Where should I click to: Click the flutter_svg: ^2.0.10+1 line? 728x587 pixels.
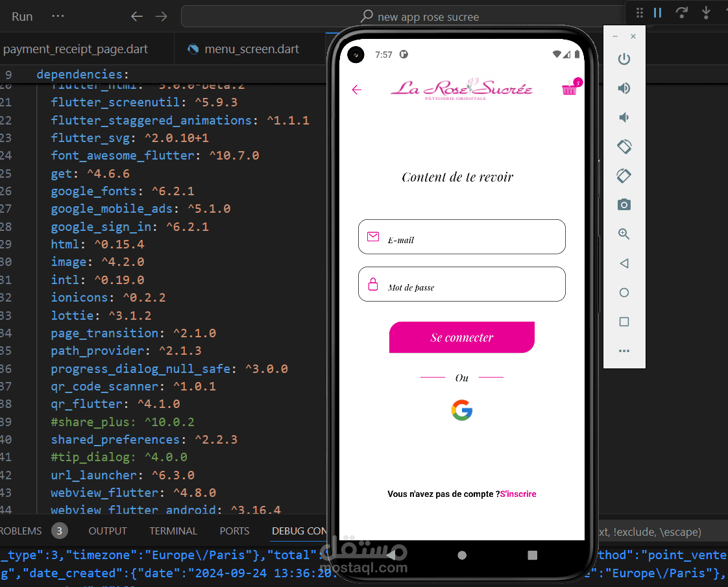pos(130,138)
